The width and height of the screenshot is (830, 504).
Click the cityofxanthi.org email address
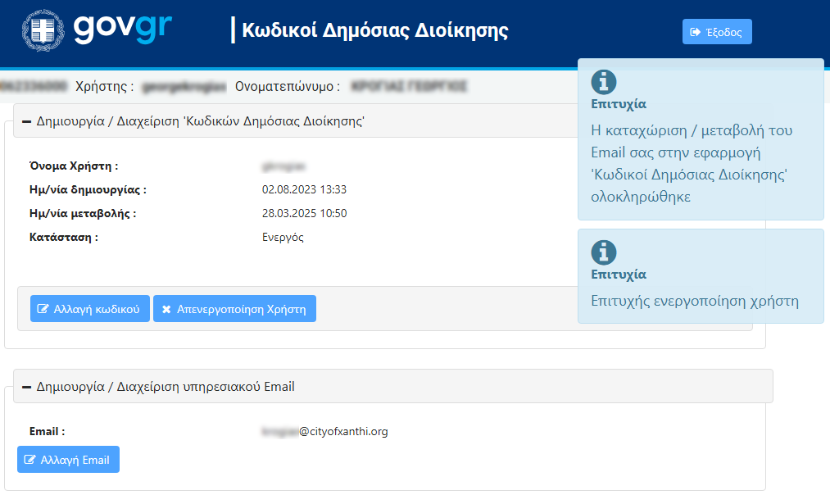click(x=342, y=431)
